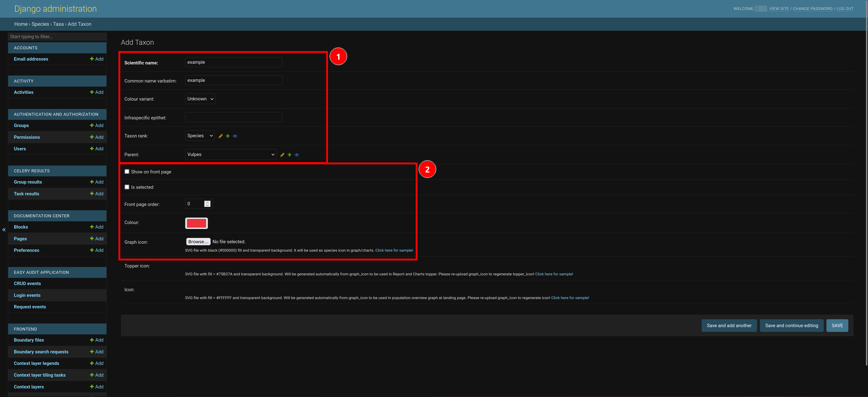868x397 pixels.
Task: Open the Parent dropdown
Action: point(231,154)
